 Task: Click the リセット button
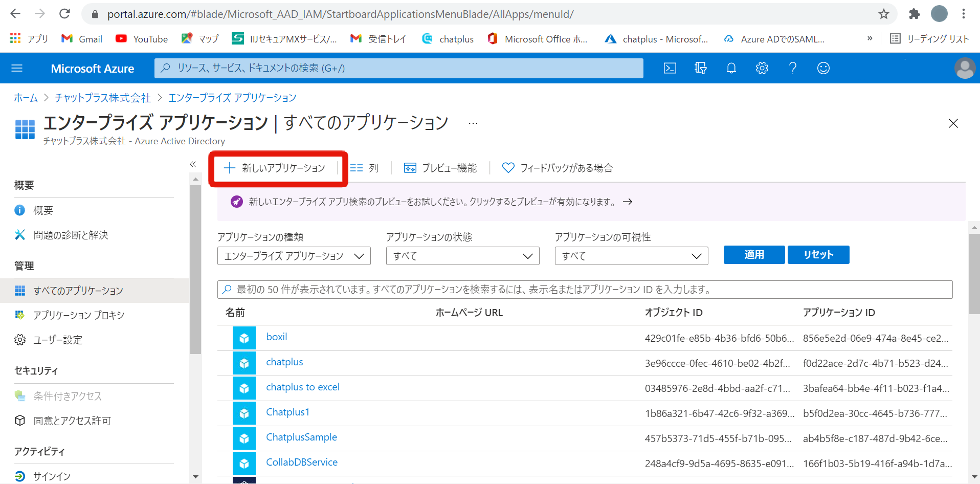click(818, 255)
